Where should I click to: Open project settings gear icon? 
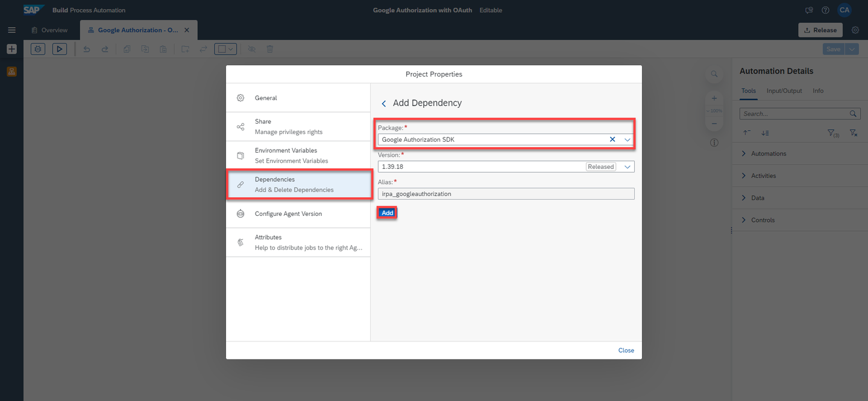click(x=855, y=30)
